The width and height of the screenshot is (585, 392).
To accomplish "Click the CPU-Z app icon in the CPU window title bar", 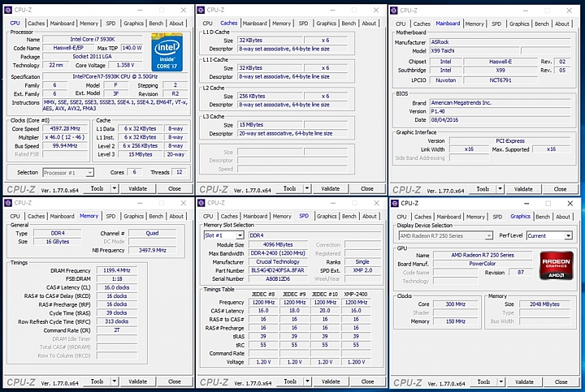I will pyautogui.click(x=8, y=10).
